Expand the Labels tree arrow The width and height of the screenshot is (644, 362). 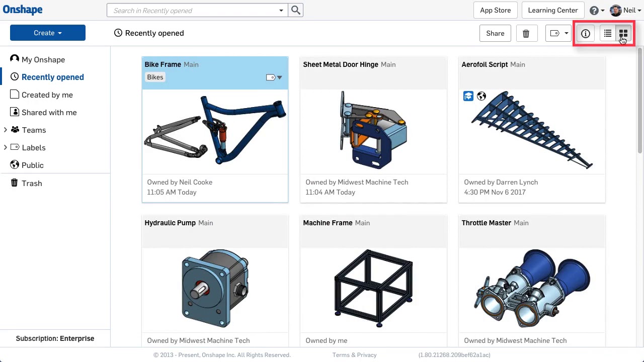5,147
